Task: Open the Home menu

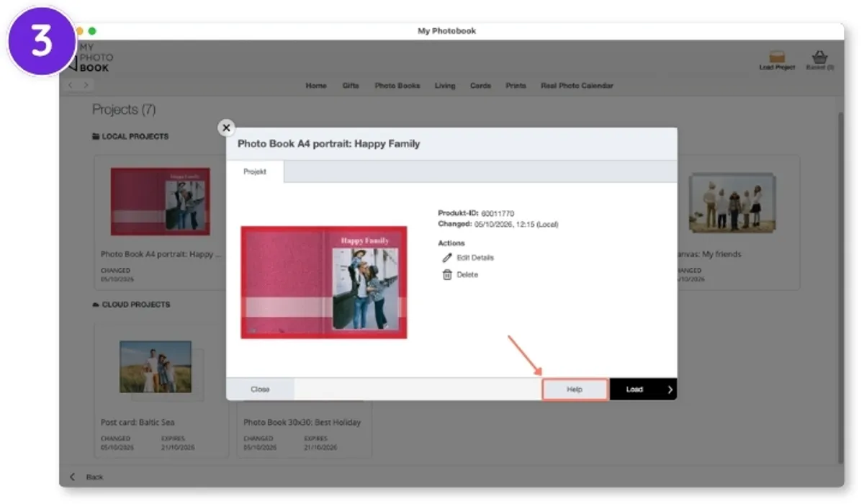Action: tap(316, 86)
